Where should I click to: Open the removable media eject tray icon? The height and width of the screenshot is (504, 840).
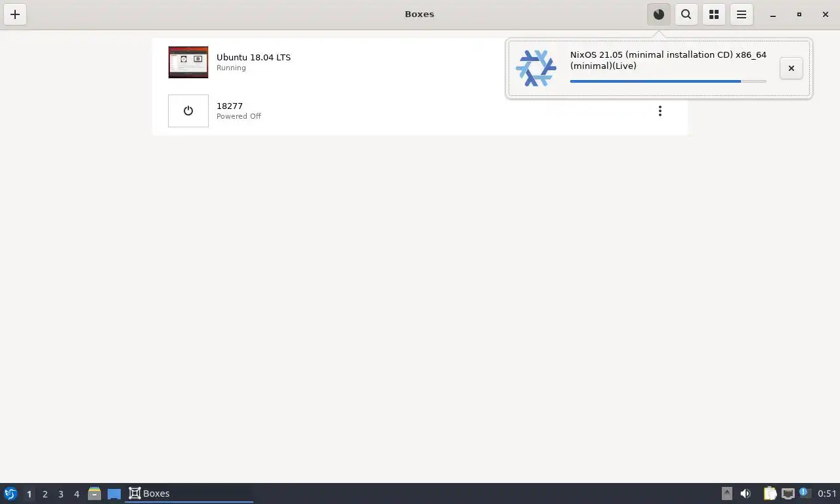click(727, 493)
